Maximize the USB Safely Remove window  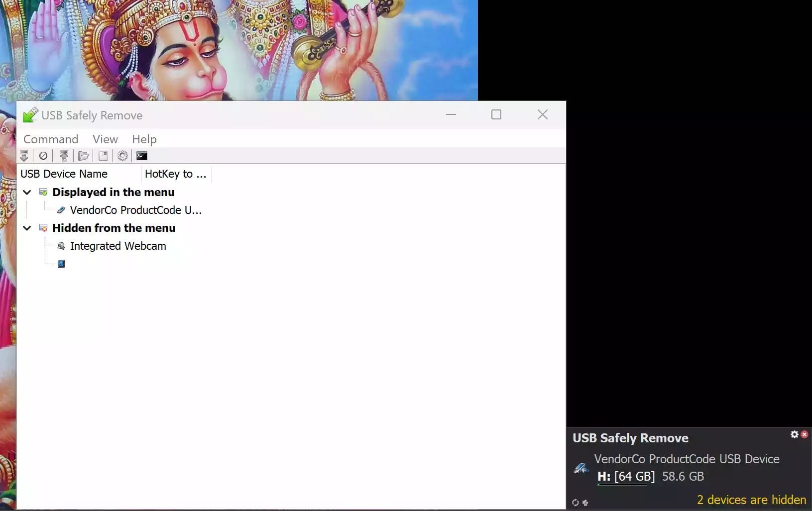click(496, 115)
